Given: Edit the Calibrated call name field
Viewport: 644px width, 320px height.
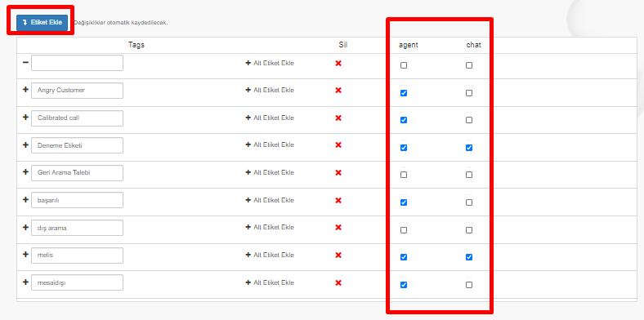Looking at the screenshot, I should 77,118.
